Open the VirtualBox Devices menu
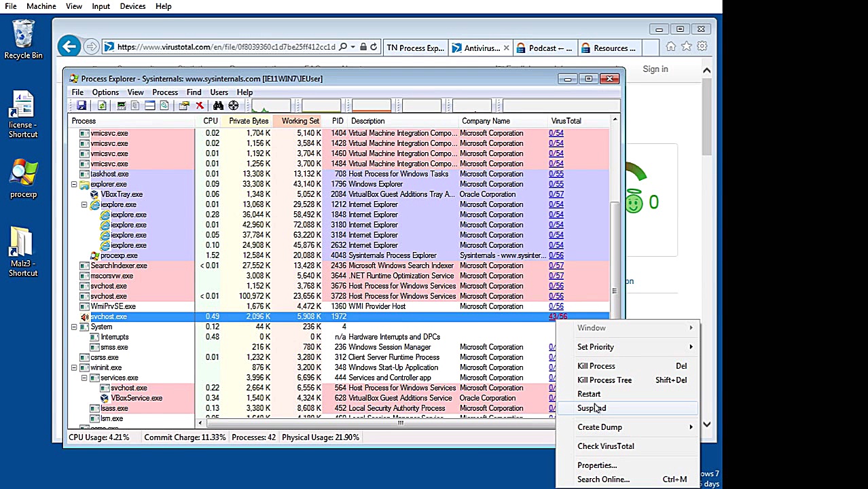This screenshot has height=489, width=868. 132,6
